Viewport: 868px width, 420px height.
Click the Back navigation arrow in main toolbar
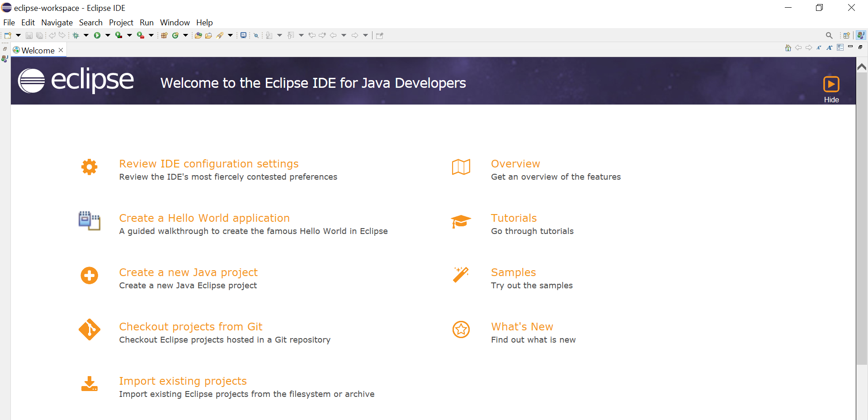coord(333,35)
